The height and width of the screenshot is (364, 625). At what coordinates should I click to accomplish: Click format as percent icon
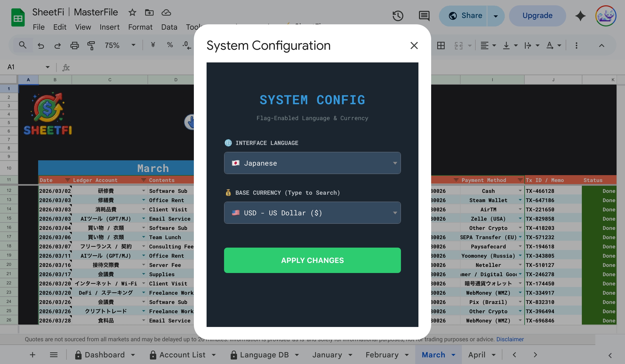coord(170,45)
